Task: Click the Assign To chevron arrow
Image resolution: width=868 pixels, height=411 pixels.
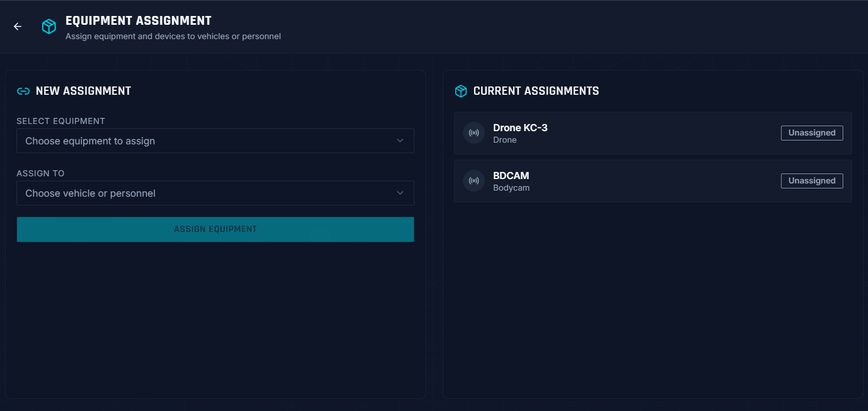Action: [400, 193]
